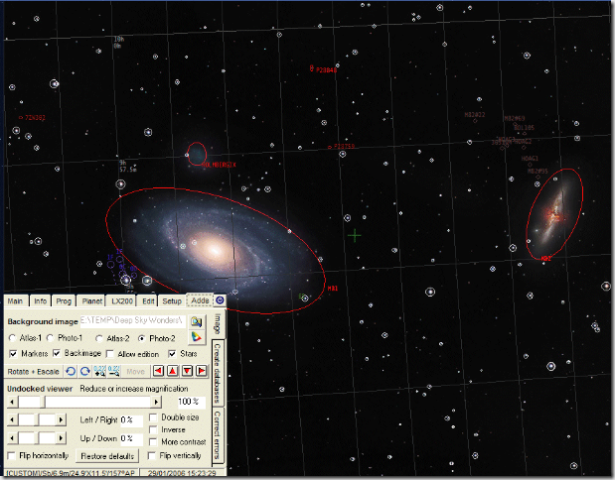615x480 pixels.
Task: Switch to the Planet tab
Action: (x=92, y=300)
